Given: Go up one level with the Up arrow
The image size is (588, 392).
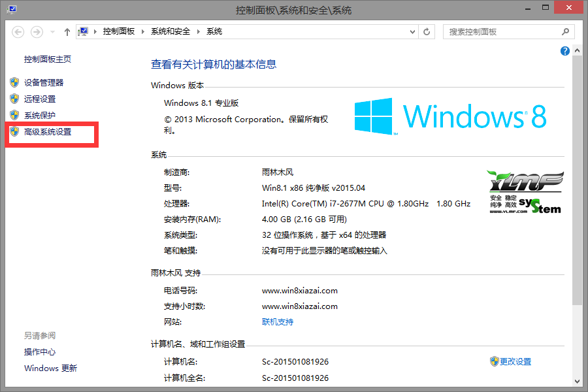Looking at the screenshot, I should point(67,32).
